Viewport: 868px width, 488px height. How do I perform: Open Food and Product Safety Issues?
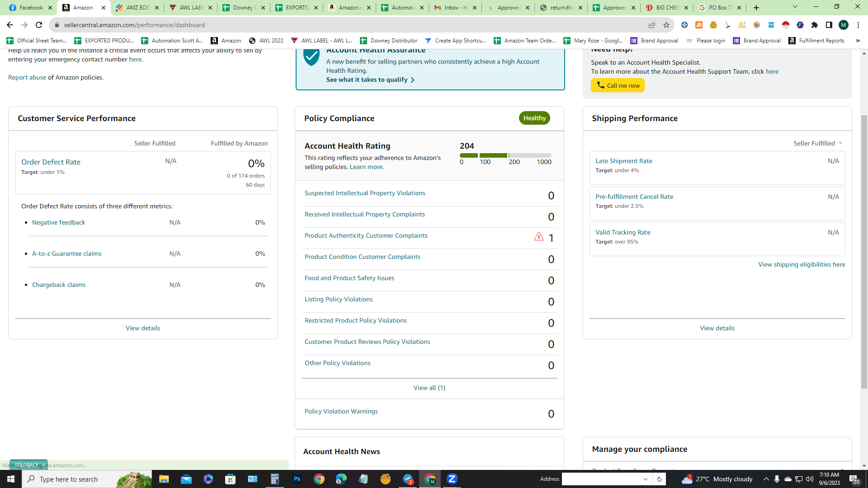pyautogui.click(x=349, y=278)
